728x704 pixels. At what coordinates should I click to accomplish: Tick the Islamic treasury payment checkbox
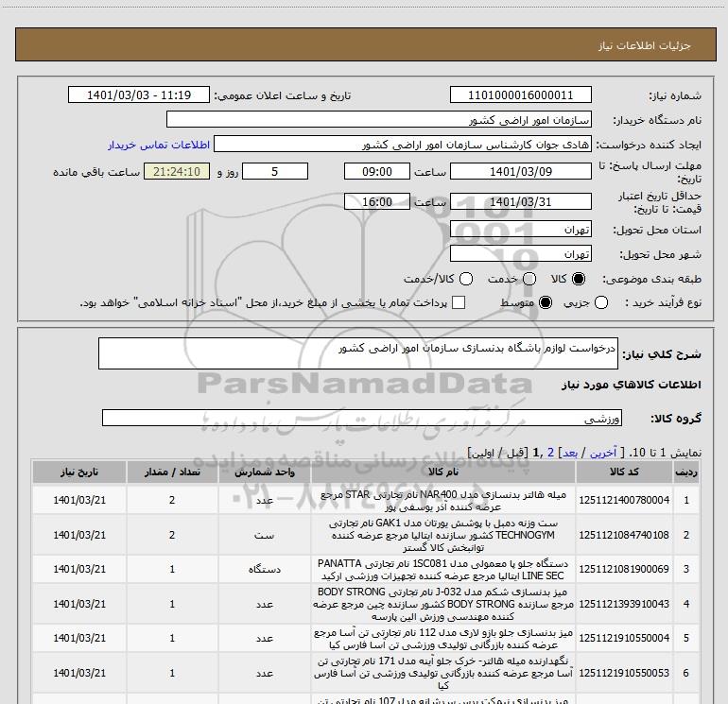(x=459, y=302)
